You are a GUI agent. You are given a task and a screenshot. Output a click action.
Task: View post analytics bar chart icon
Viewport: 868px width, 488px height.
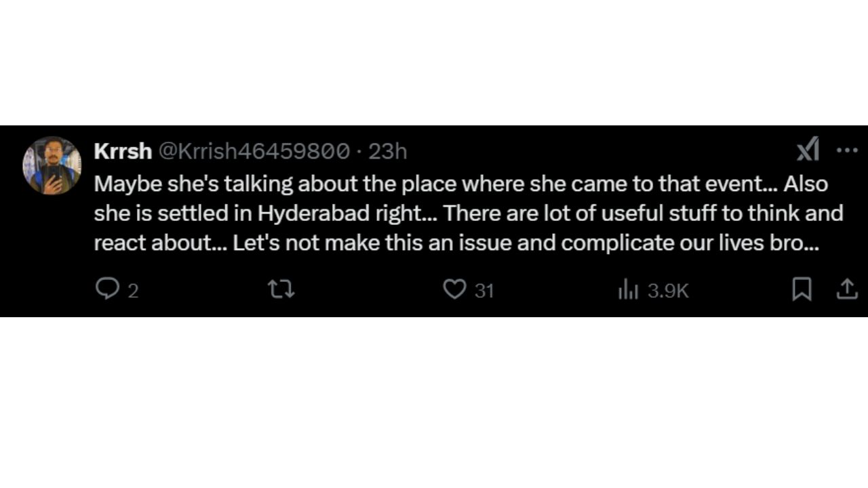coord(628,290)
